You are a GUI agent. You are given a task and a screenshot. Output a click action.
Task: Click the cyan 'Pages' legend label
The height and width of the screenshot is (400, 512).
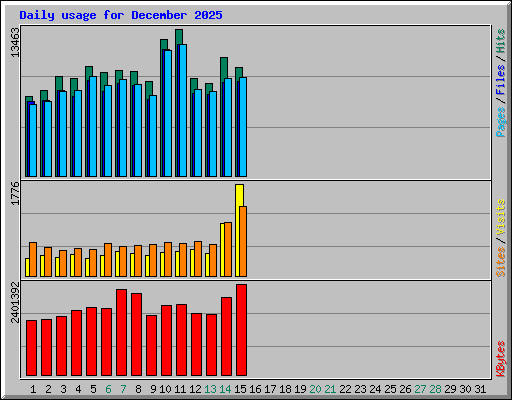[501, 122]
